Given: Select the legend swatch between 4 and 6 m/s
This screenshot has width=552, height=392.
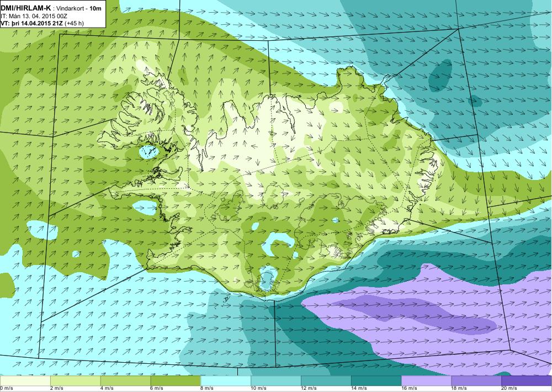Looking at the screenshot, I should pos(125,381).
